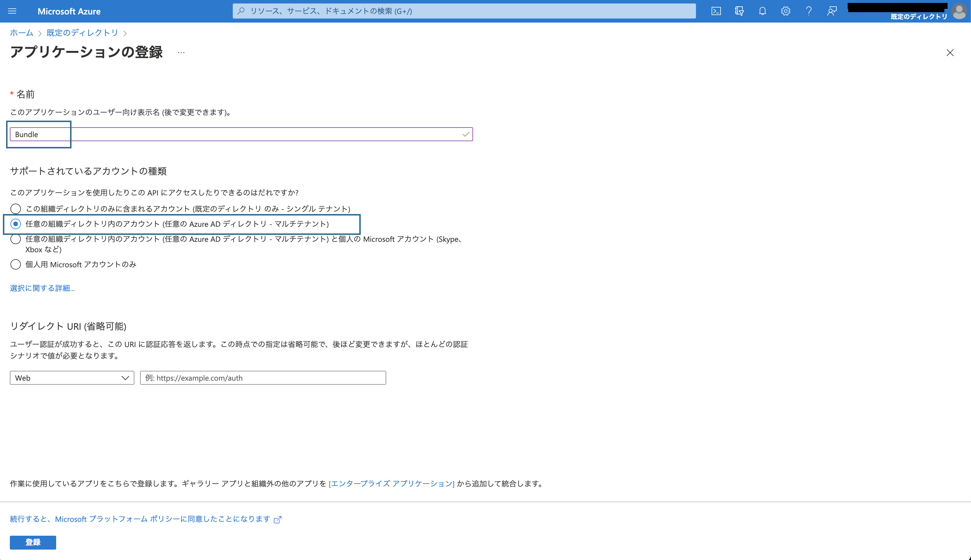The height and width of the screenshot is (560, 971).
Task: Go to ホーム breadcrumb
Action: (x=21, y=33)
